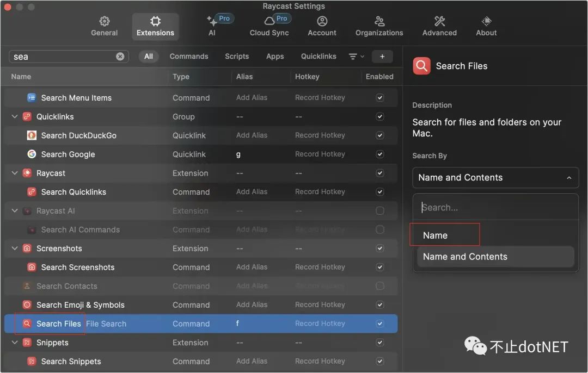The image size is (588, 373).
Task: Click the Search DuckDuckGo icon
Action: pos(32,135)
